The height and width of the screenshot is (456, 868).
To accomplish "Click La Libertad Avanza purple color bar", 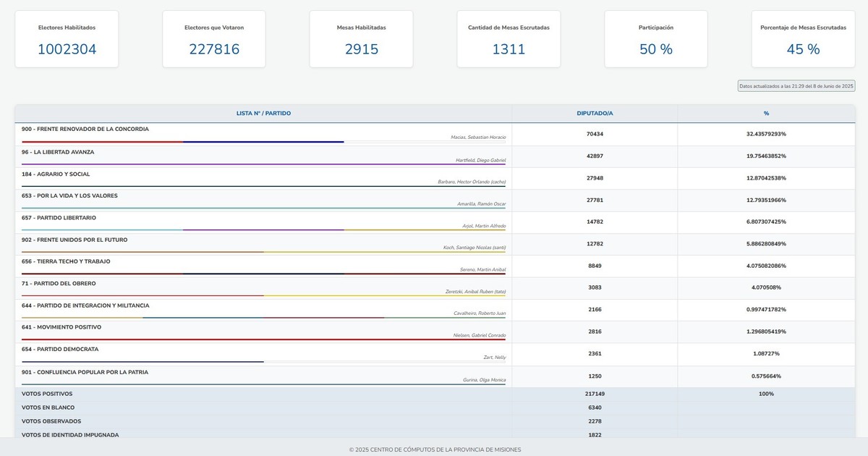I will 263,164.
